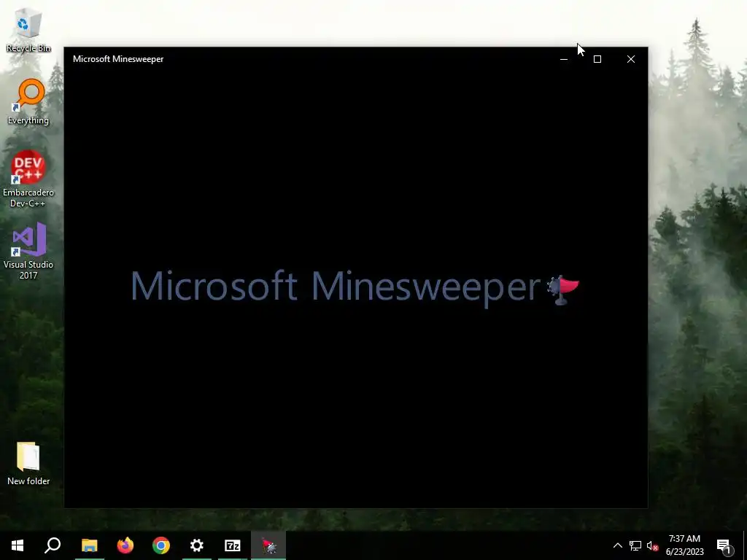Click the Show desktop strip in the taskbar
Viewport: 747px width, 560px height.
click(x=745, y=545)
